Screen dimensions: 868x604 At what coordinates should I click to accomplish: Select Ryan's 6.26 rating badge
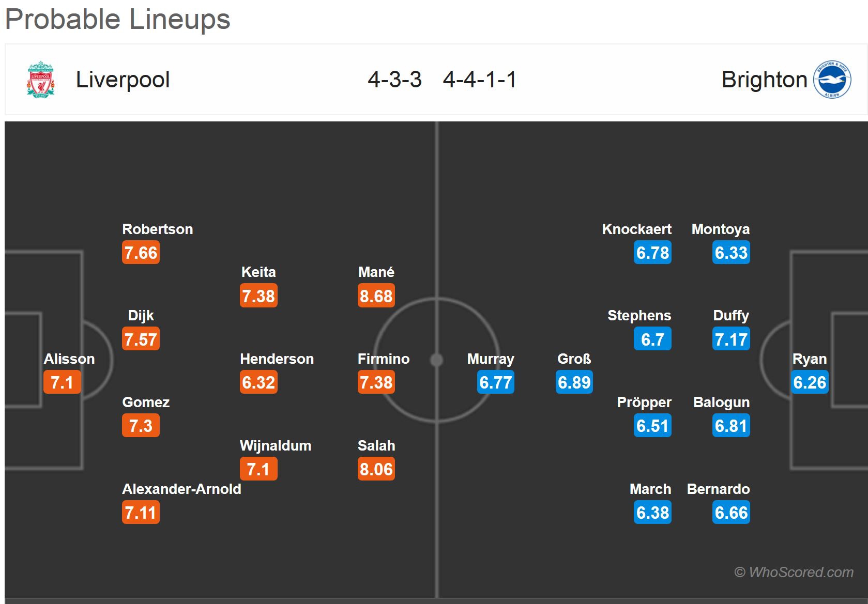coord(810,382)
